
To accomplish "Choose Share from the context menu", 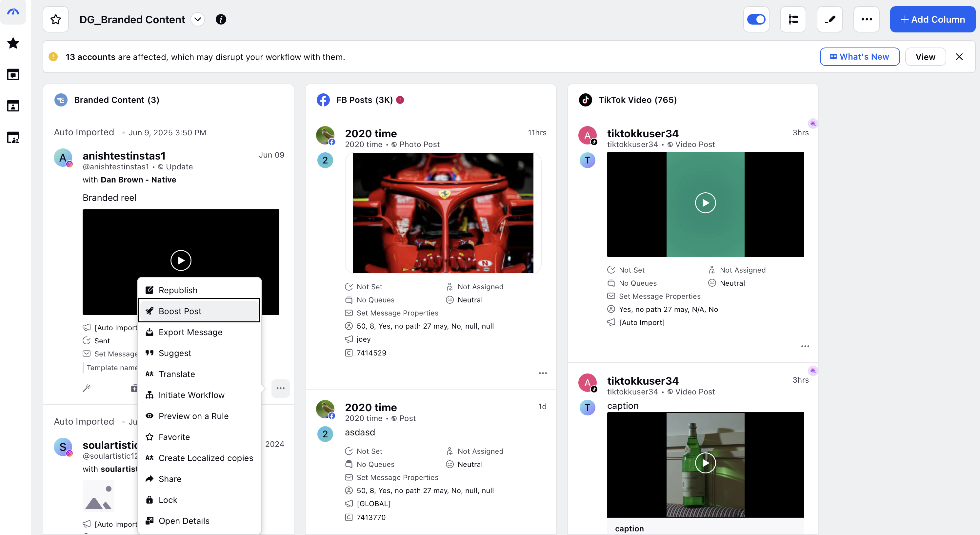I will [199, 479].
